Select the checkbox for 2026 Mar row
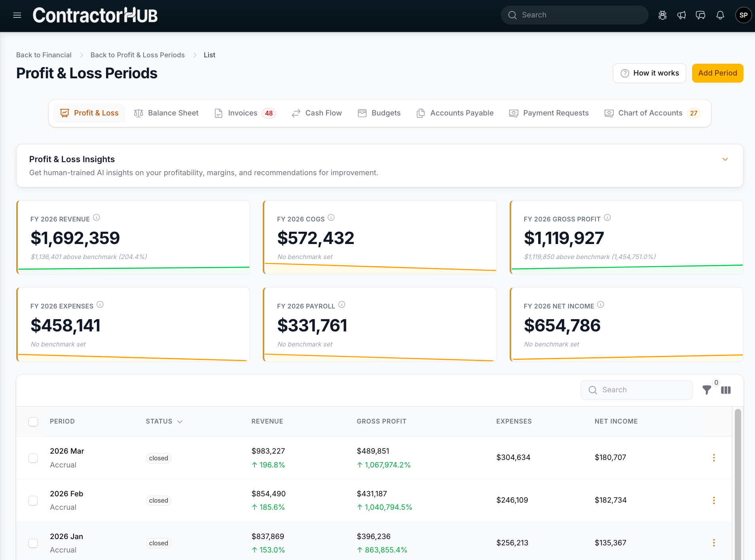755x560 pixels. tap(33, 458)
